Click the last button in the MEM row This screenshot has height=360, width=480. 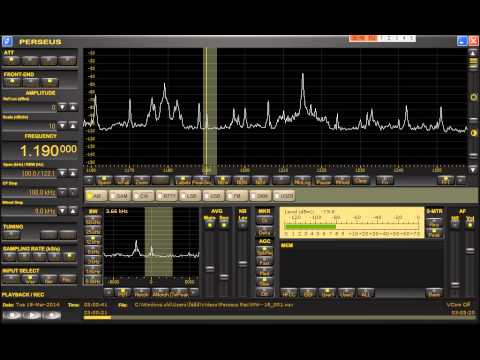434,293
